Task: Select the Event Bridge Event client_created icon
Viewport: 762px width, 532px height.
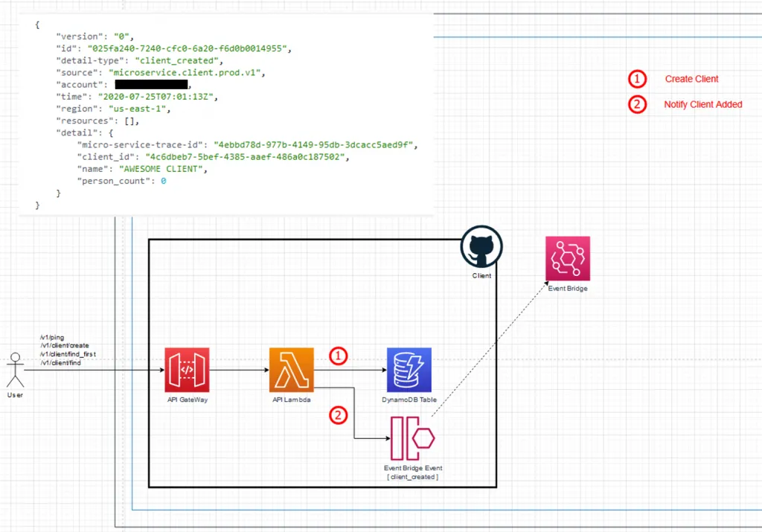Action: tap(412, 438)
